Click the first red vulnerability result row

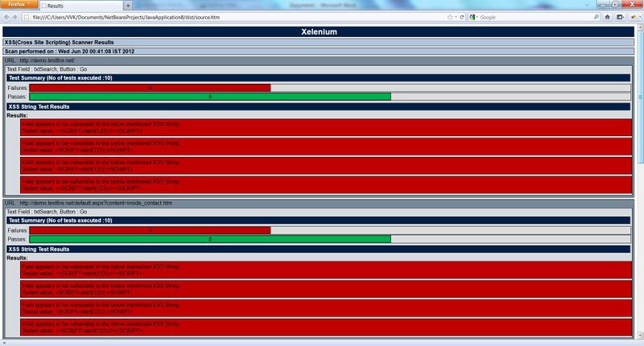click(326, 128)
